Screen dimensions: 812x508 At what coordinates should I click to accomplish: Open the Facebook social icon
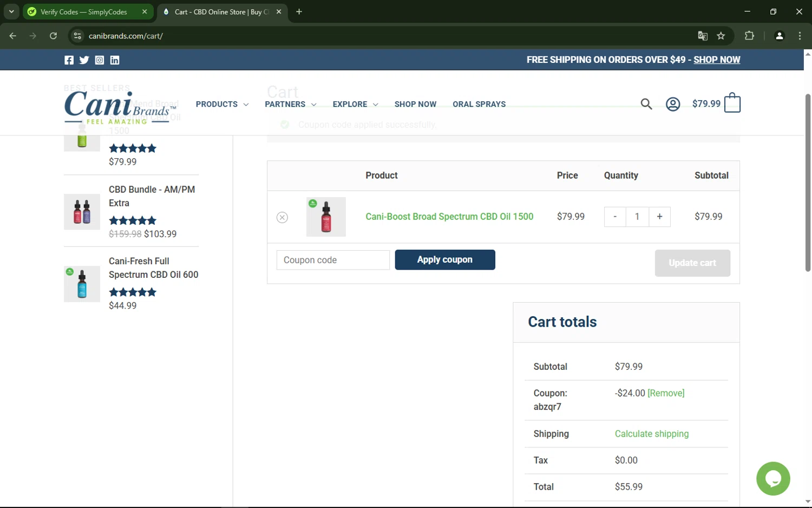[69, 60]
